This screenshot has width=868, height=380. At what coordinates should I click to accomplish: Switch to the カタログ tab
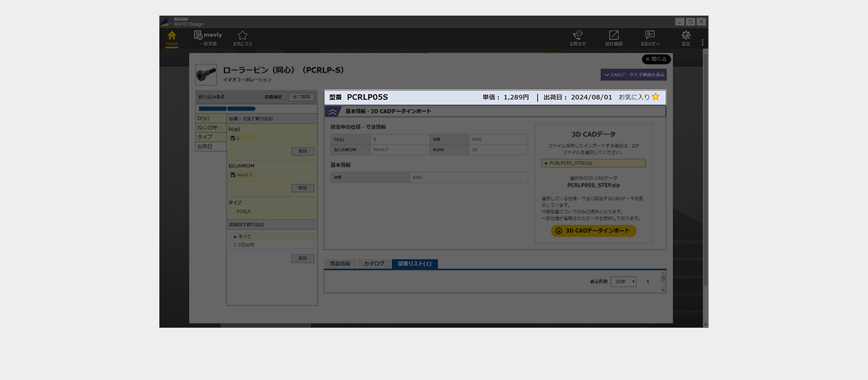click(x=374, y=264)
